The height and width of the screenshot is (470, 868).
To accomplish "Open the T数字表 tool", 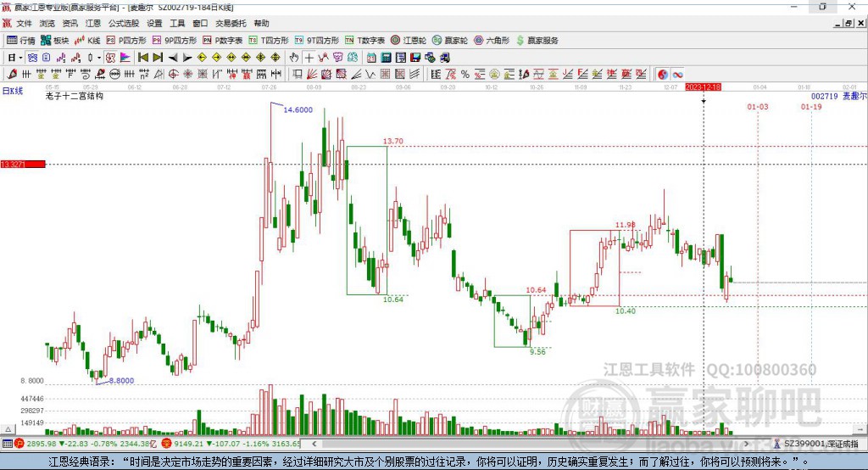I will click(364, 41).
